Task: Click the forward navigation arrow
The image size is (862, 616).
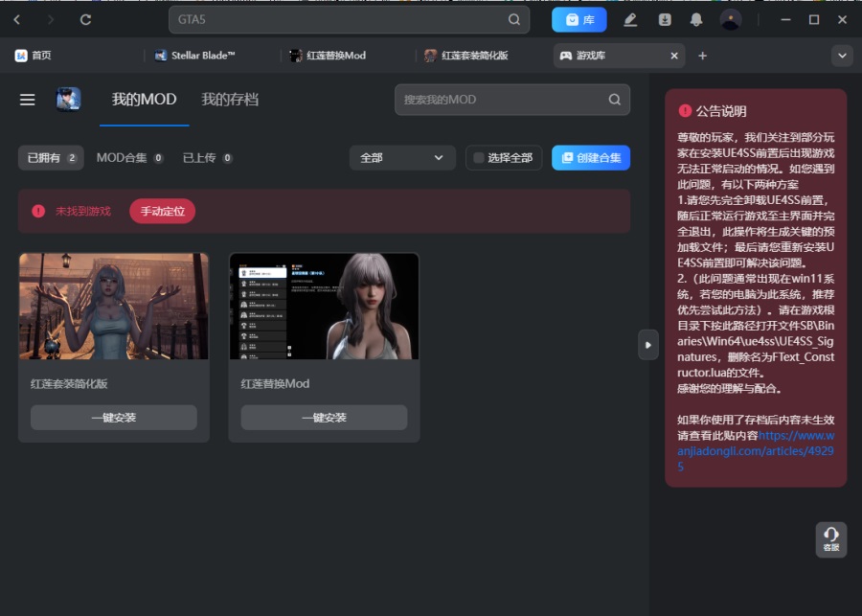Action: coord(51,20)
